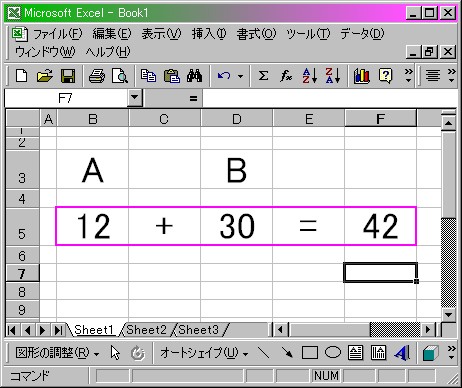The height and width of the screenshot is (388, 462).
Task: Sort ascending with the A-Z icon
Action: [310, 76]
